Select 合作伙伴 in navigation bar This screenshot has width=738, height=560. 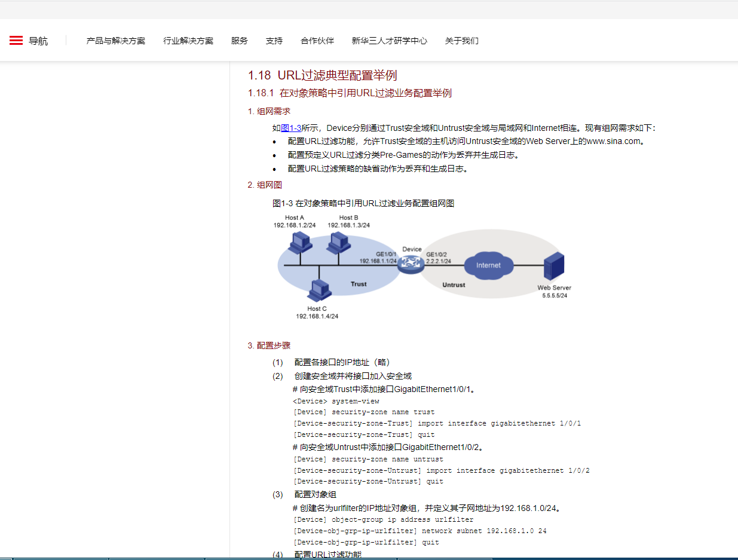(x=317, y=41)
